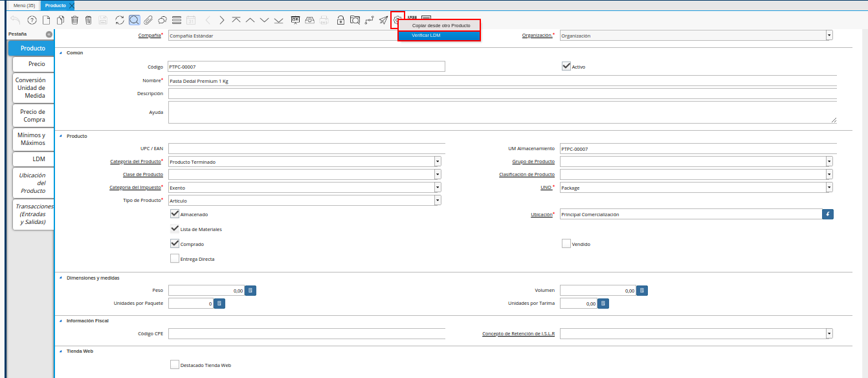The image size is (868, 378).
Task: Select Copiar desde otro Producto menu entry
Action: coord(439,25)
